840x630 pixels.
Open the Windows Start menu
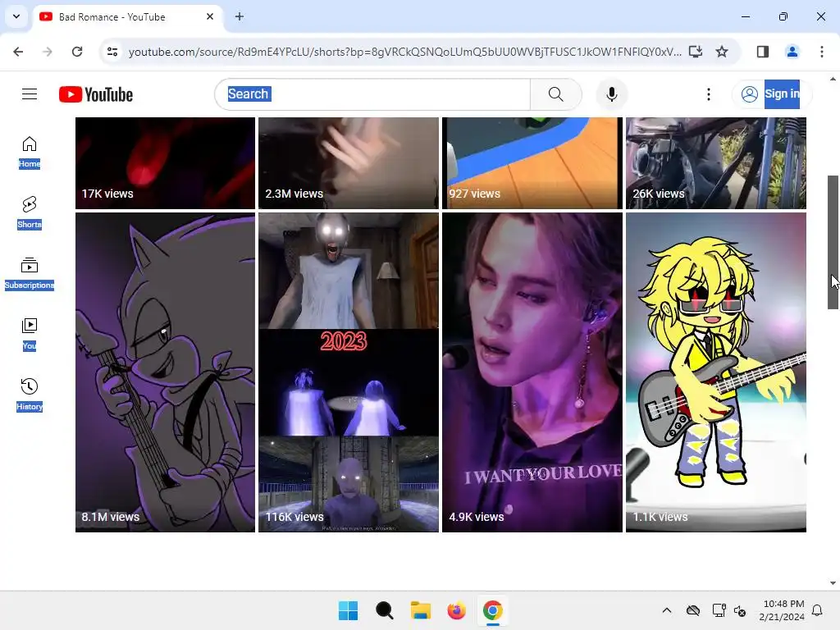pyautogui.click(x=348, y=610)
